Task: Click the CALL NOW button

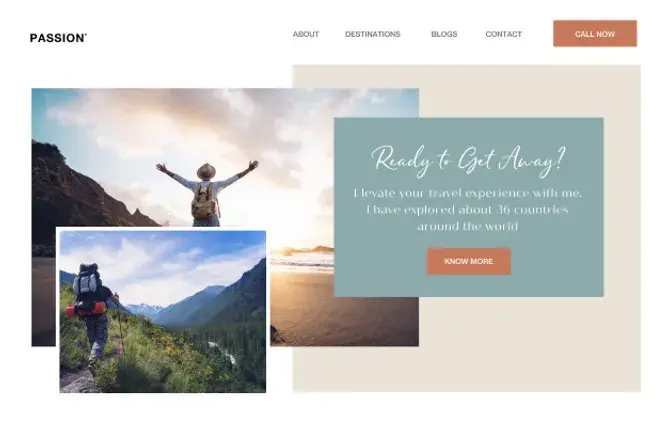Action: [595, 34]
